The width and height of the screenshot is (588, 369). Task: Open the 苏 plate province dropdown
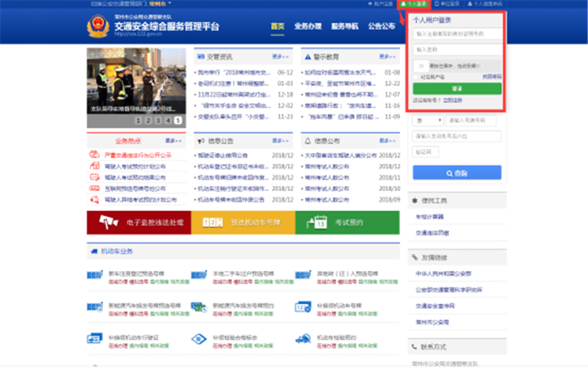[428, 121]
